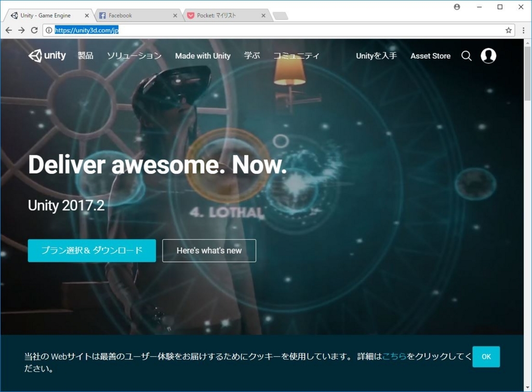
Task: Navigate back with the back arrow
Action: (9, 31)
